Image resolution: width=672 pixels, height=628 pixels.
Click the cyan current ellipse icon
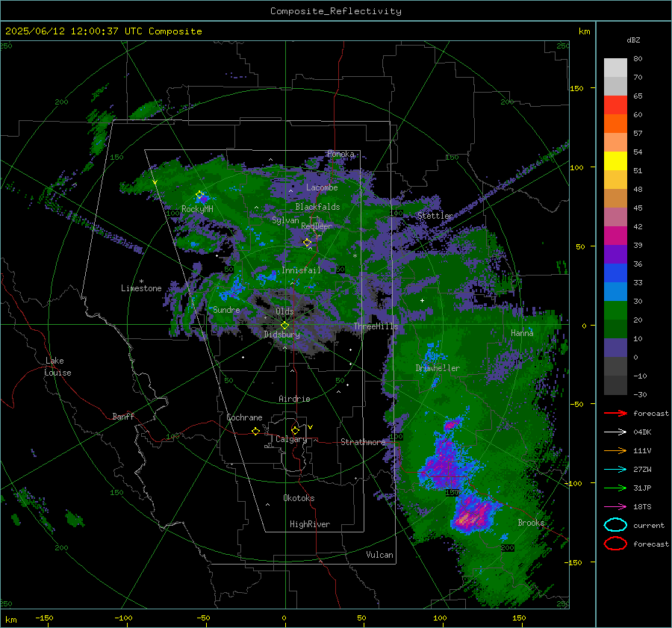point(615,525)
